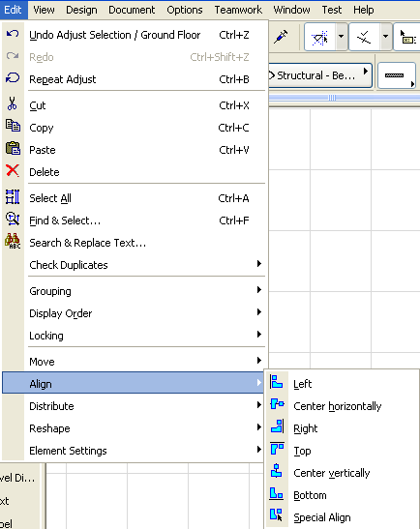Open dropdown arrow beside trace icon
The height and width of the screenshot is (529, 420).
pyautogui.click(x=342, y=37)
